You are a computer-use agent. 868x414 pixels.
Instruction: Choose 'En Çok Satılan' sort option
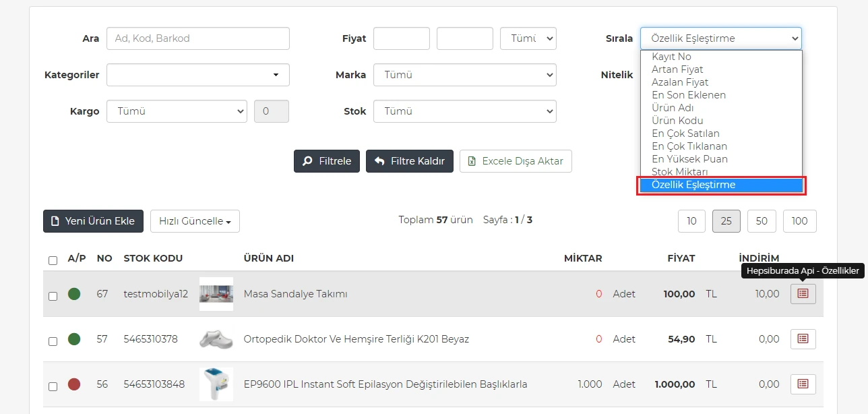point(685,134)
